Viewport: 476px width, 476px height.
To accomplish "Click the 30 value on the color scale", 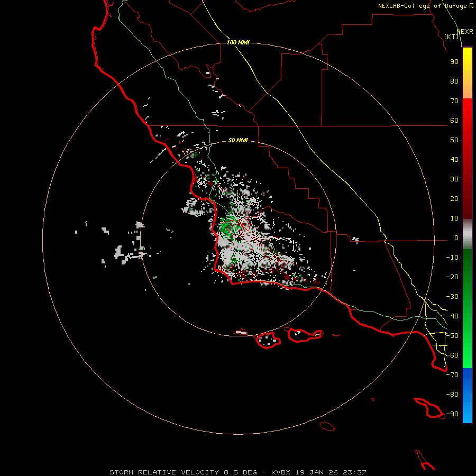I will point(454,179).
